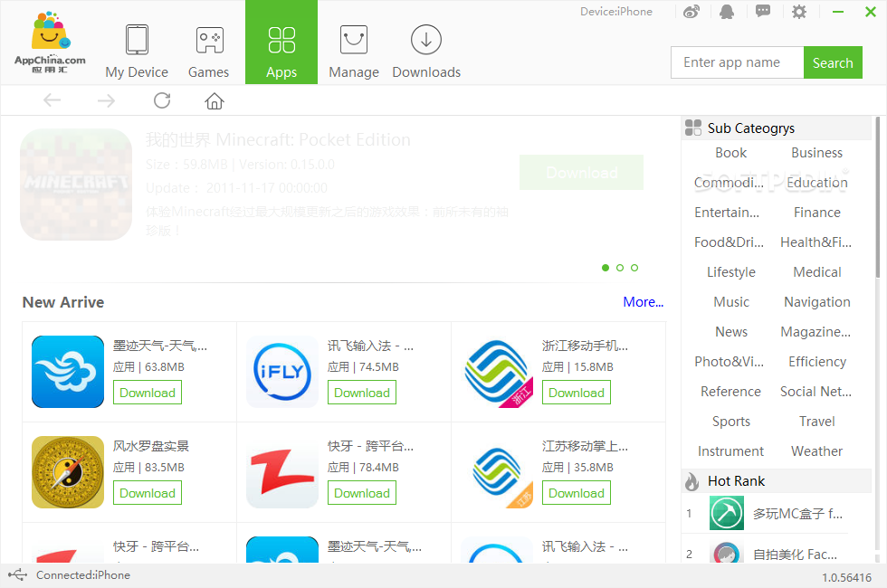Select the Lifestyle category

(731, 272)
